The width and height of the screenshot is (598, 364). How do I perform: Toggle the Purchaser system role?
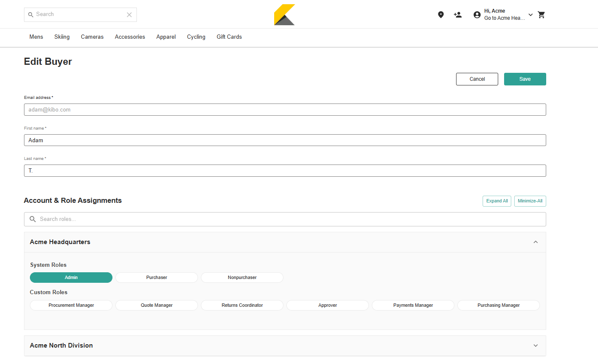click(157, 277)
